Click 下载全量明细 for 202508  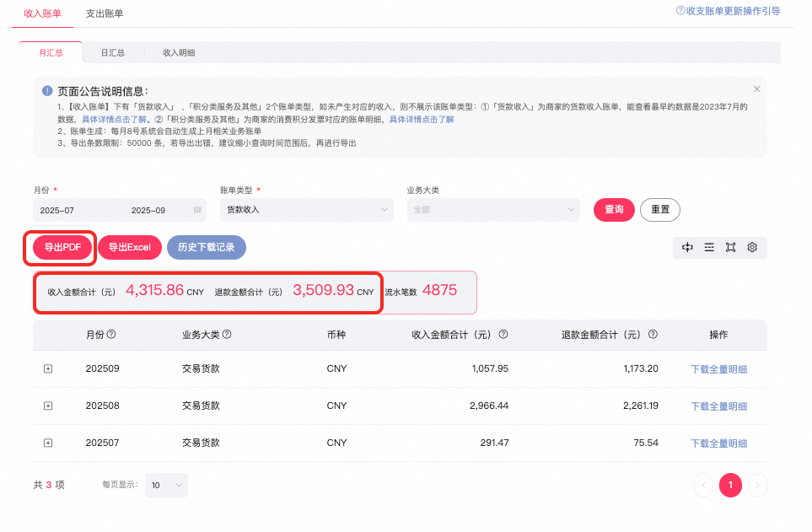coord(718,406)
